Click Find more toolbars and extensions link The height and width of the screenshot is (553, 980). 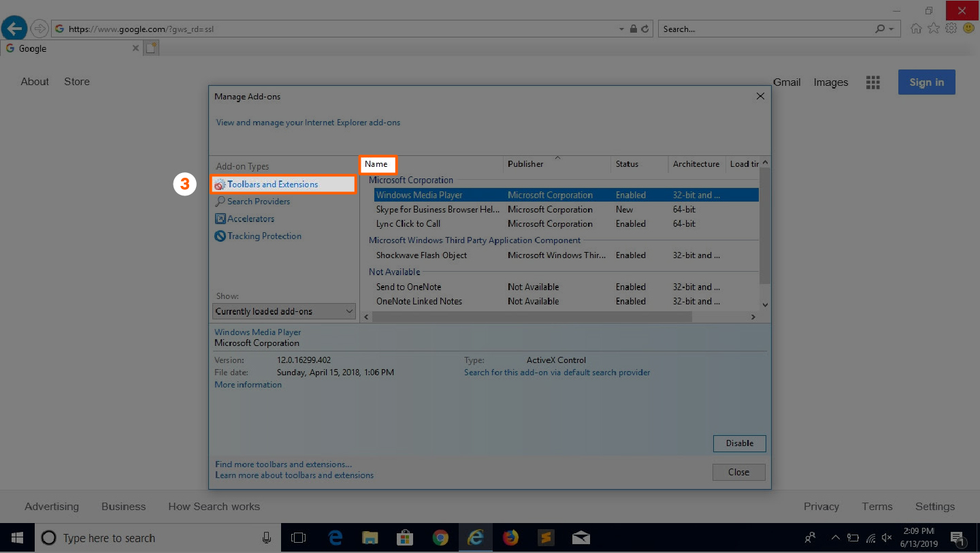(283, 464)
